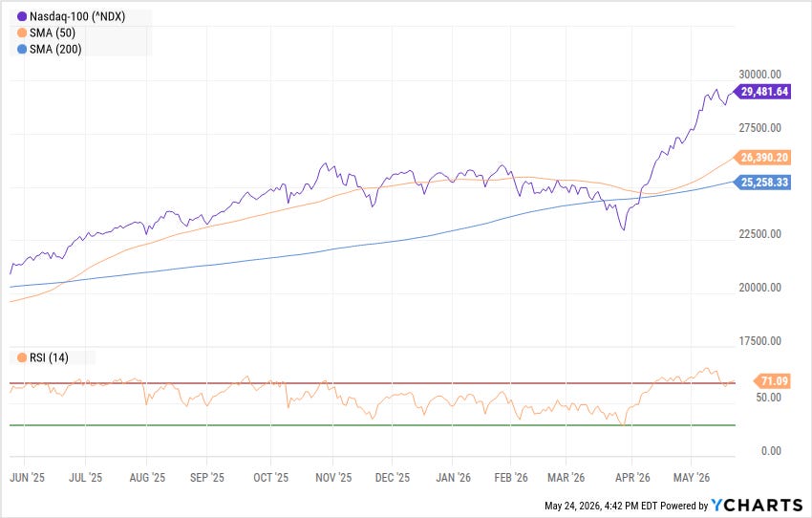812x518 pixels.
Task: Click the orange SMA (50) legend dot
Action: pyautogui.click(x=22, y=33)
